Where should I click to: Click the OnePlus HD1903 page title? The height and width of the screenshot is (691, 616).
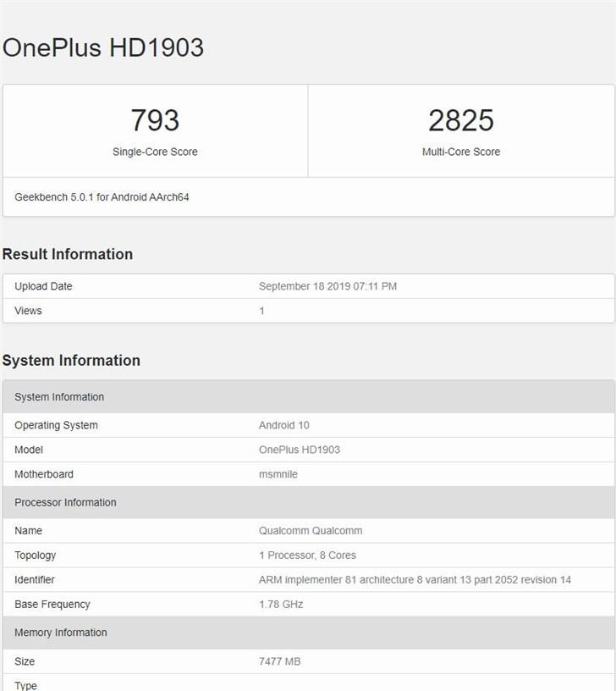coord(102,48)
